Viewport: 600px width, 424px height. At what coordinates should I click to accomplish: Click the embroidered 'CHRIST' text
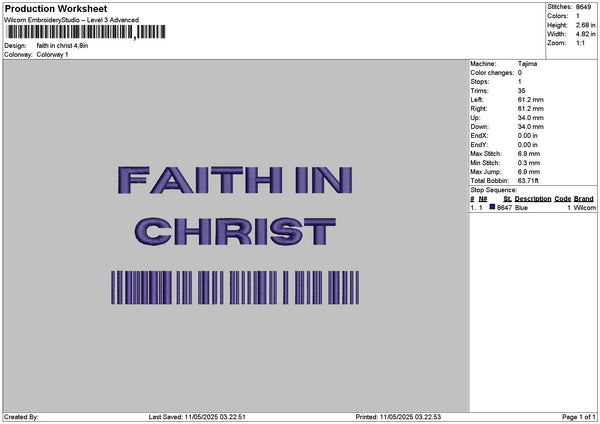235,232
